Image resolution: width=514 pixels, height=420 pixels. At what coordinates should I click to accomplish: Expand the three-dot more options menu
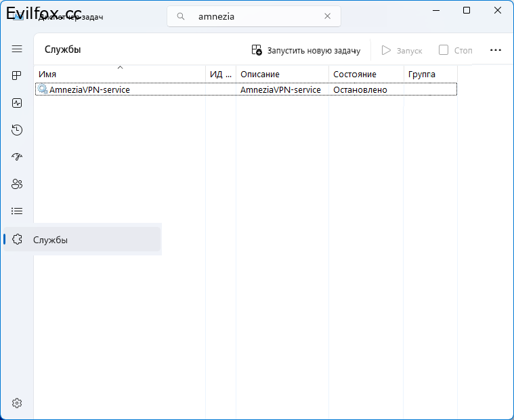(x=495, y=50)
